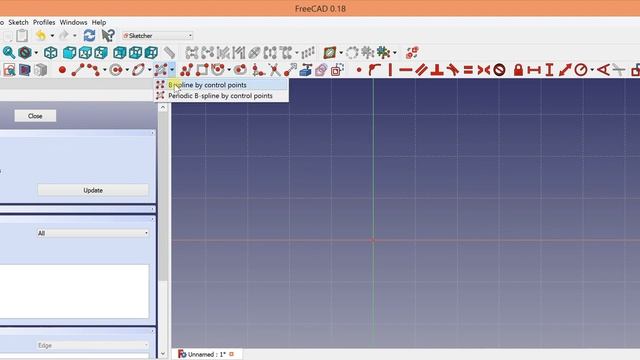Apply the Tangent constraint
The width and height of the screenshot is (640, 360).
click(x=452, y=70)
